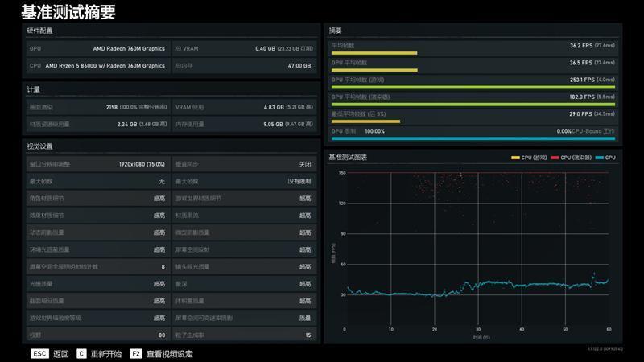
Task: Click the blue GPU legend marker
Action: click(x=601, y=158)
